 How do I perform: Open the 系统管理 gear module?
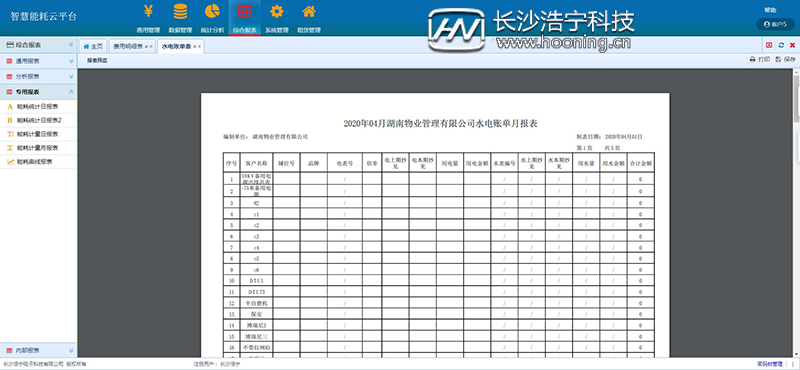click(277, 18)
